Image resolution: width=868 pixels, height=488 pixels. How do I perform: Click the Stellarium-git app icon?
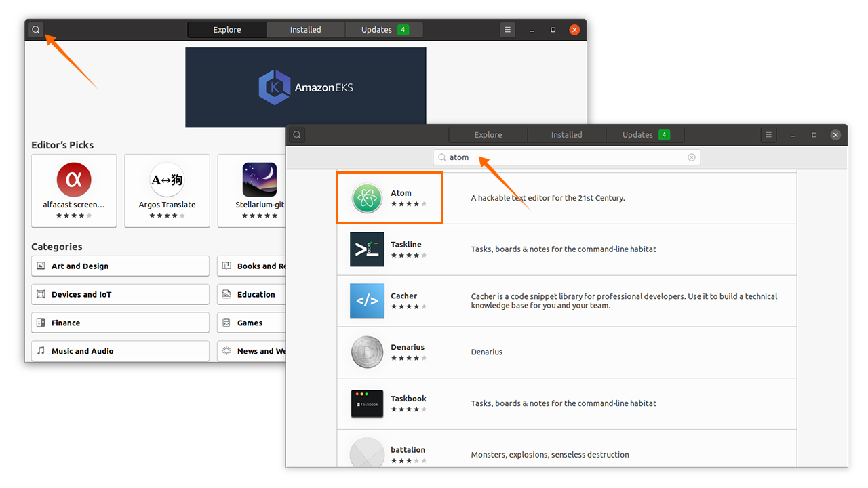click(x=260, y=180)
